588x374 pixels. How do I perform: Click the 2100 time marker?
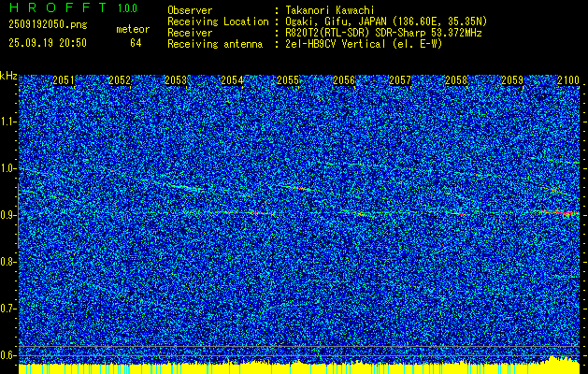tap(568, 80)
